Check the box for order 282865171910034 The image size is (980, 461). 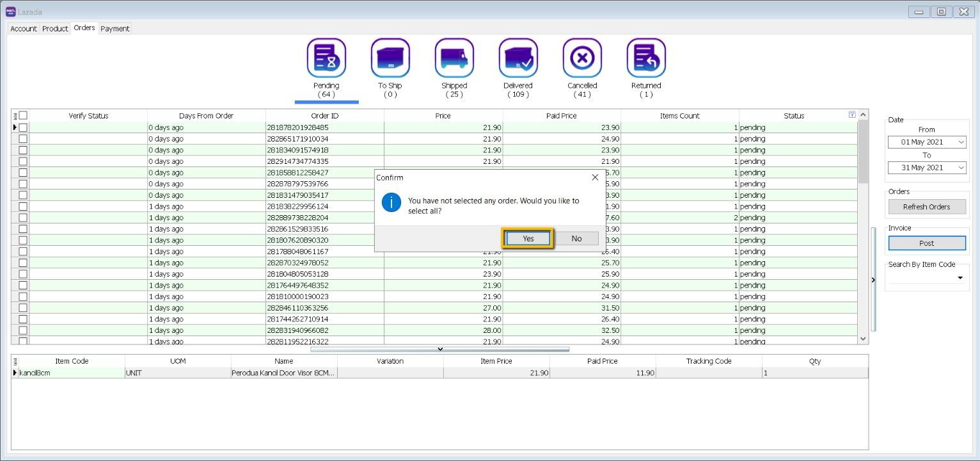point(23,139)
